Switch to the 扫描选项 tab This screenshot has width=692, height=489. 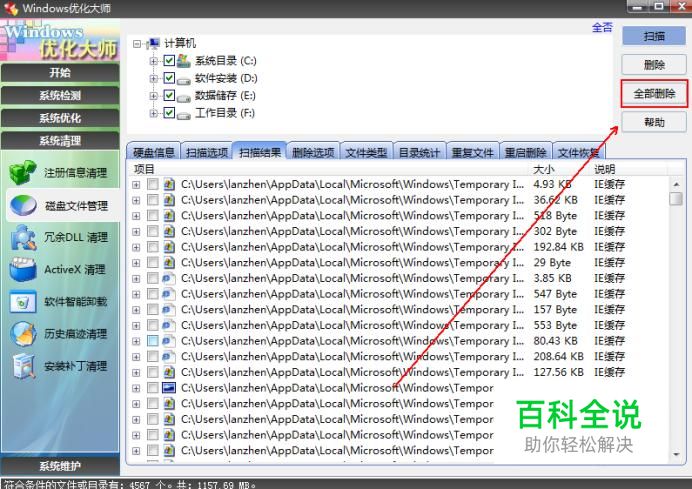point(207,152)
